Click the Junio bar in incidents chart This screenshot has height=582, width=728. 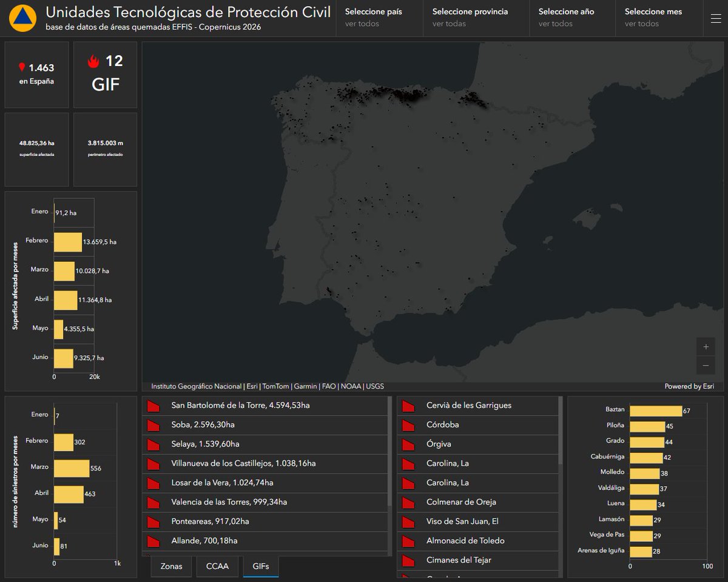coord(56,547)
